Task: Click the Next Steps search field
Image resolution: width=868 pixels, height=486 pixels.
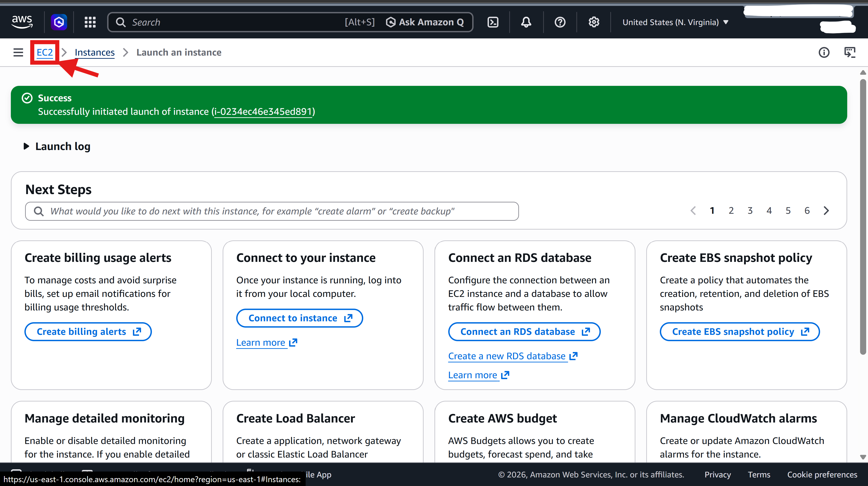Action: [x=271, y=211]
